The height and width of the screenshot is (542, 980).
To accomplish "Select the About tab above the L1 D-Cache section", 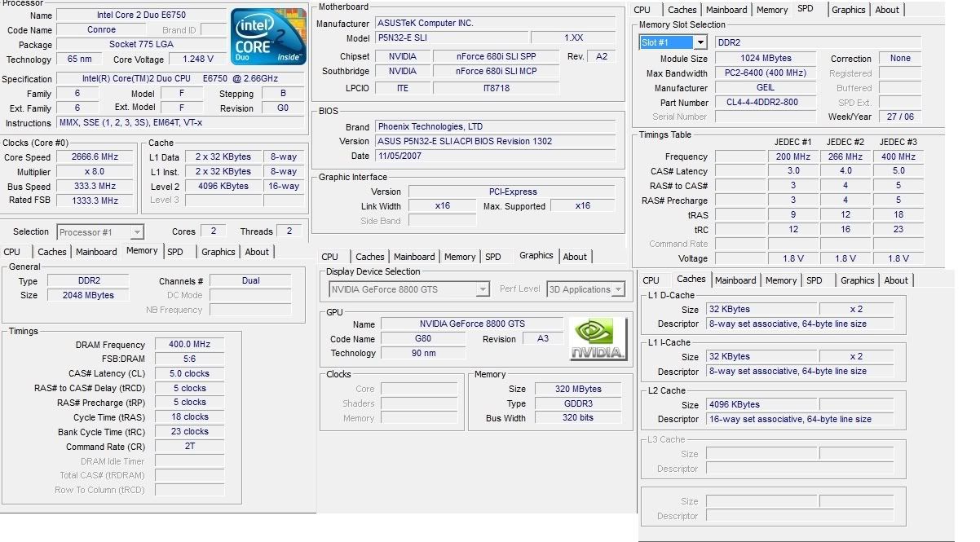I will (x=896, y=280).
